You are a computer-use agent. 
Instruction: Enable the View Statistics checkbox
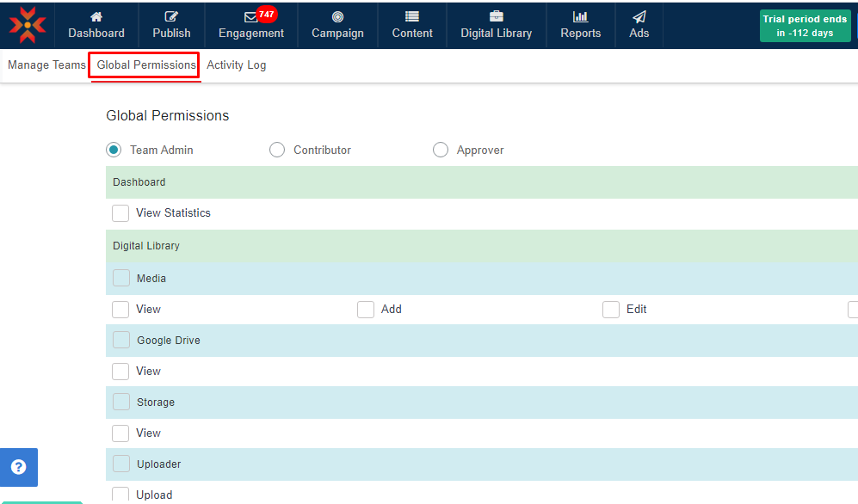point(120,213)
